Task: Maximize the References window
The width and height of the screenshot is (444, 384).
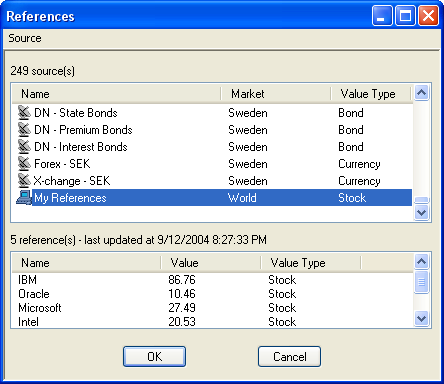Action: (x=405, y=16)
